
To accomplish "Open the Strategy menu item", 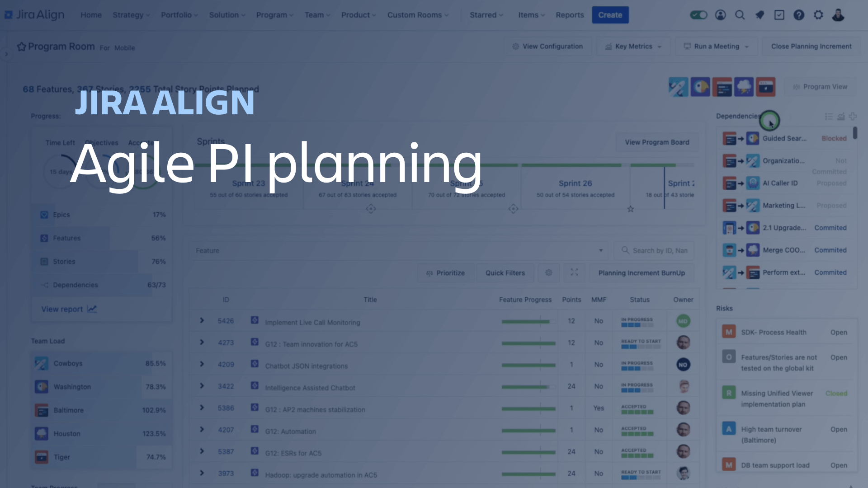I will [128, 14].
